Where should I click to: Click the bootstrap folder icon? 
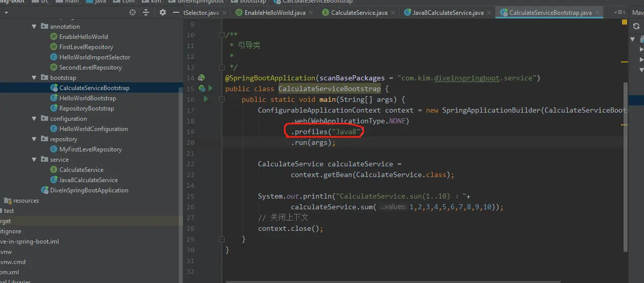(x=45, y=78)
